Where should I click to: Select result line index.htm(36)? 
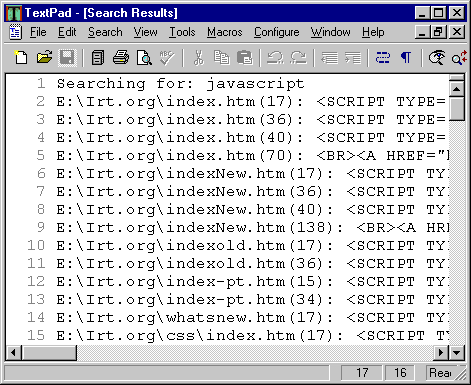click(x=252, y=119)
